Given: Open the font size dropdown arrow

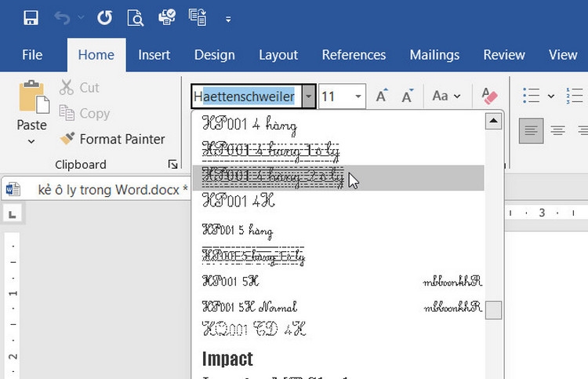Looking at the screenshot, I should pos(358,97).
